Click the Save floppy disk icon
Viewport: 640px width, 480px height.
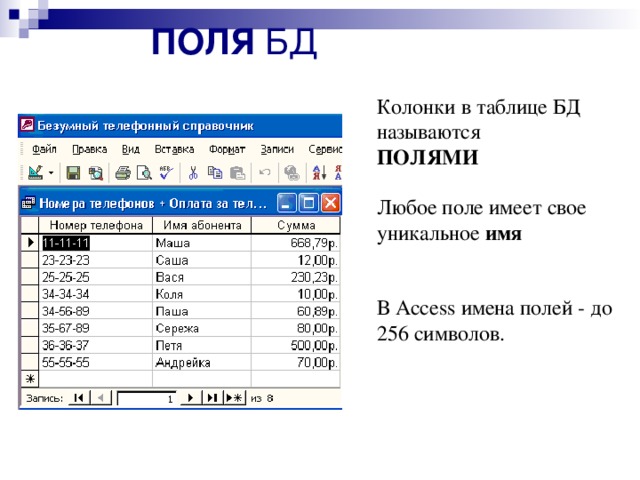tap(73, 173)
